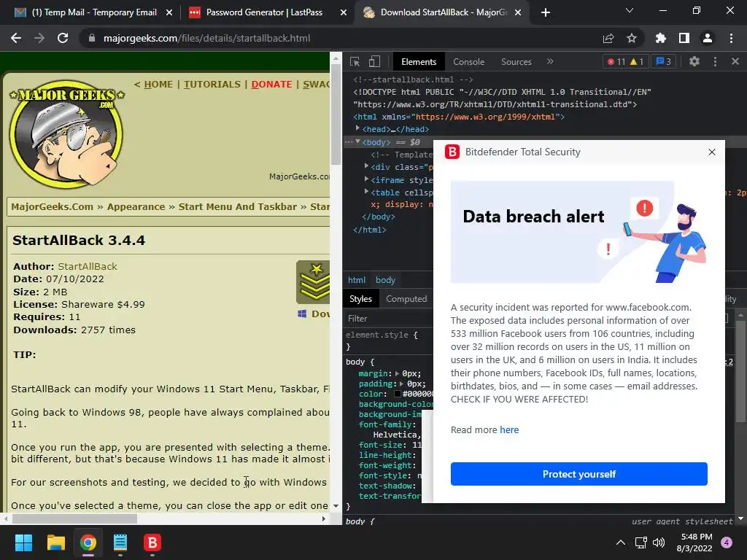Click the browser back arrow
The height and width of the screenshot is (560, 747).
point(16,38)
